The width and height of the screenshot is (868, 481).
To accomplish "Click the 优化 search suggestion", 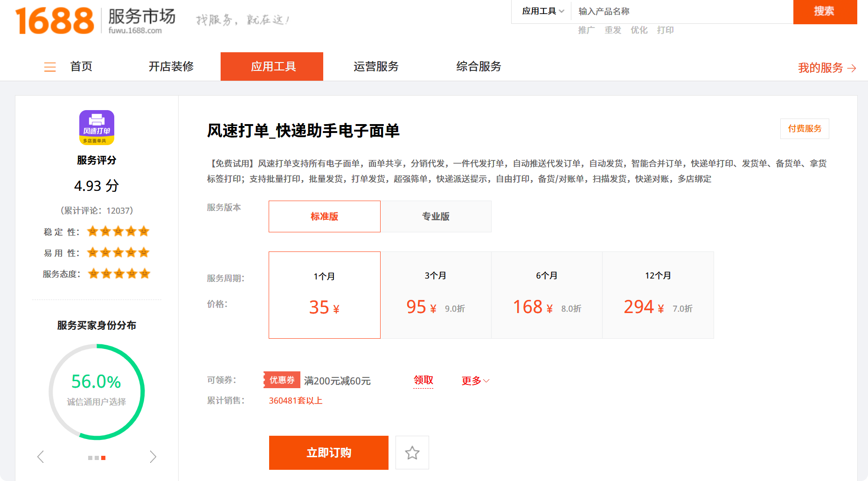I will (639, 30).
